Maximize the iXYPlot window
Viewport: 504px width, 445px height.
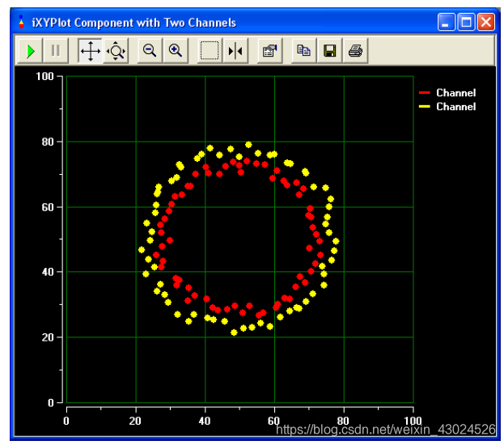(x=466, y=22)
